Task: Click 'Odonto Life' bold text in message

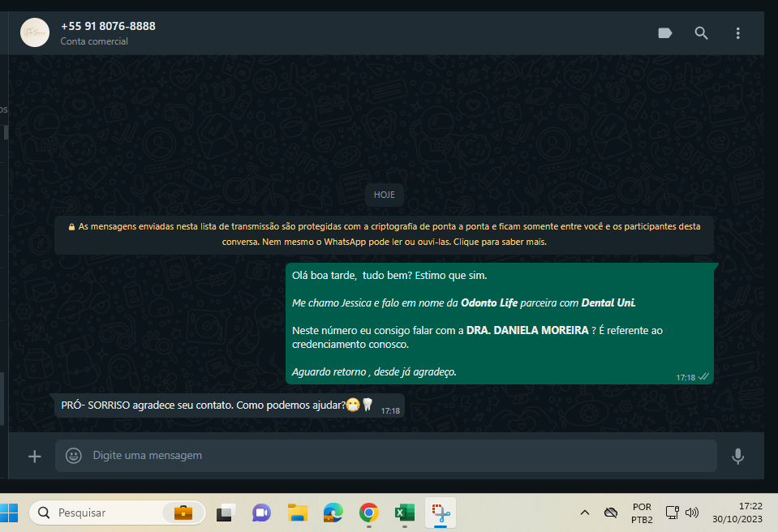Action: click(489, 303)
